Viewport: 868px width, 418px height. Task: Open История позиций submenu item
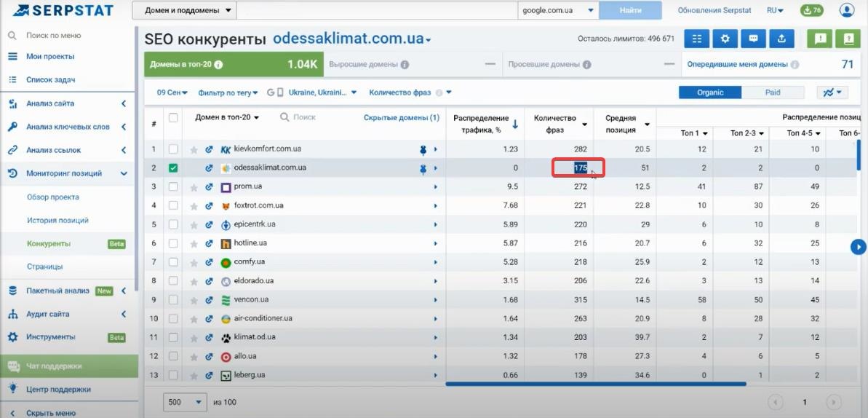click(x=57, y=220)
